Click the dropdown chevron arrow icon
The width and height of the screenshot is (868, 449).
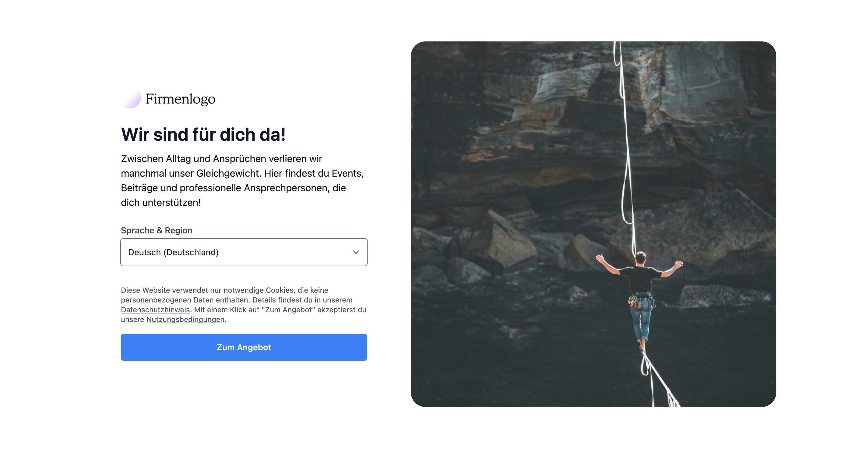(356, 252)
